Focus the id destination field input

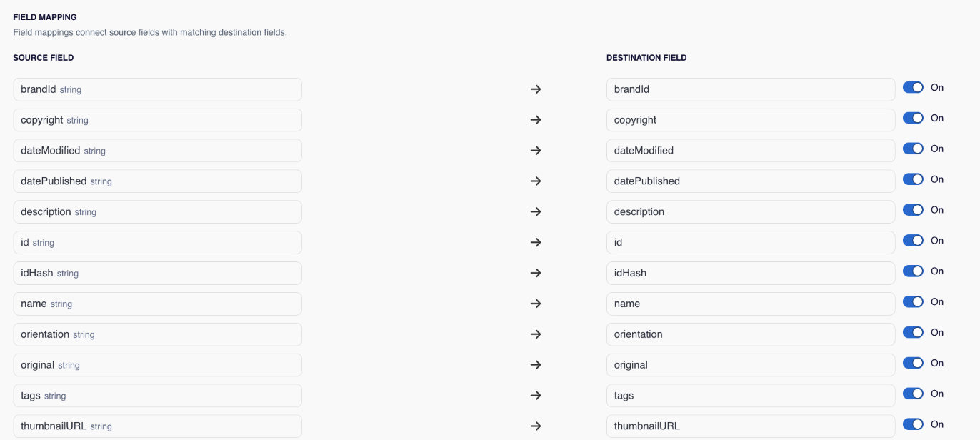[x=751, y=242]
